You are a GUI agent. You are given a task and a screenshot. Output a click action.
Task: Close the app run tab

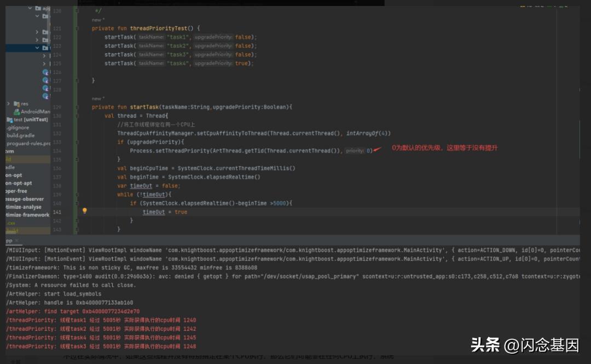(x=16, y=240)
